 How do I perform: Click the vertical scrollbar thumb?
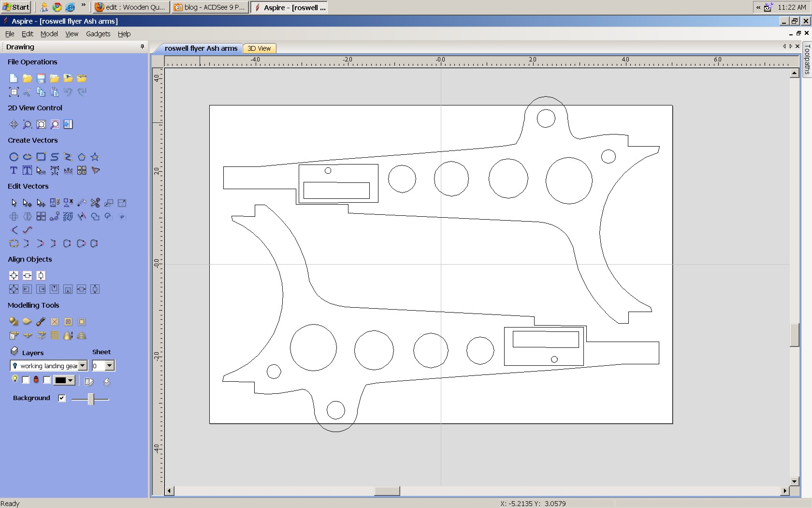(795, 335)
